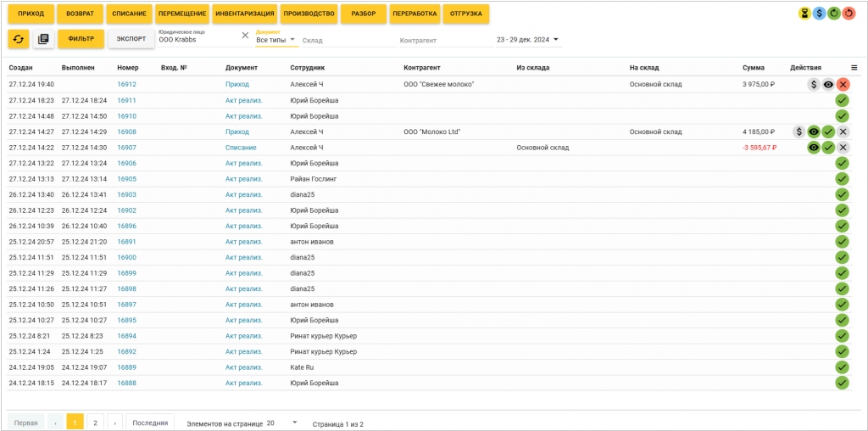Click the blue dollar status icon
This screenshot has width=868, height=431.
[820, 14]
